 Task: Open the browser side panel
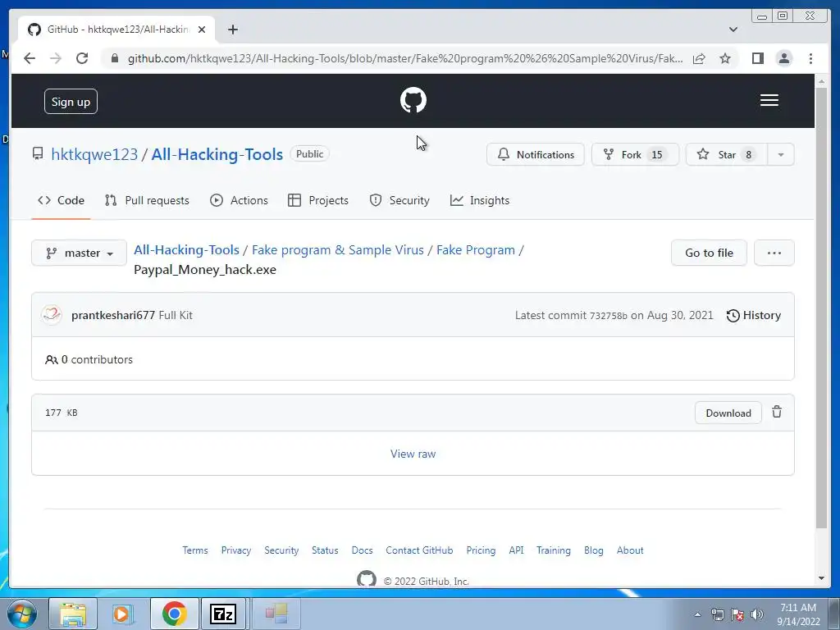click(757, 58)
